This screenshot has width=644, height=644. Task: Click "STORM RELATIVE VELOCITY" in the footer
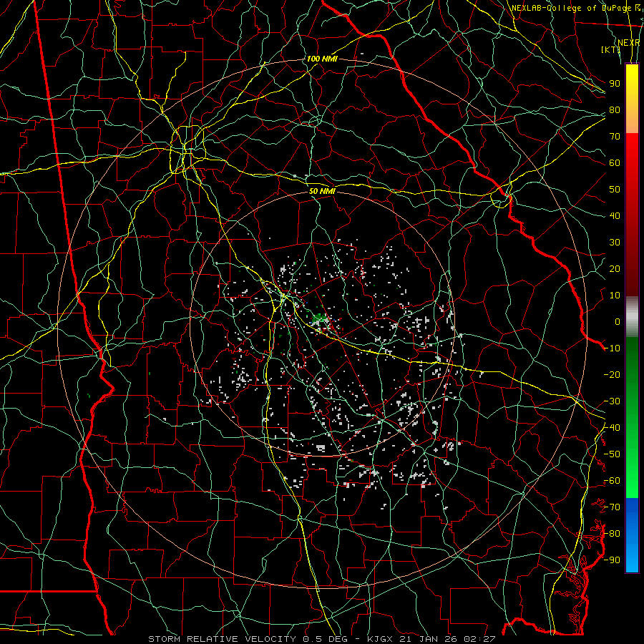pos(222,639)
